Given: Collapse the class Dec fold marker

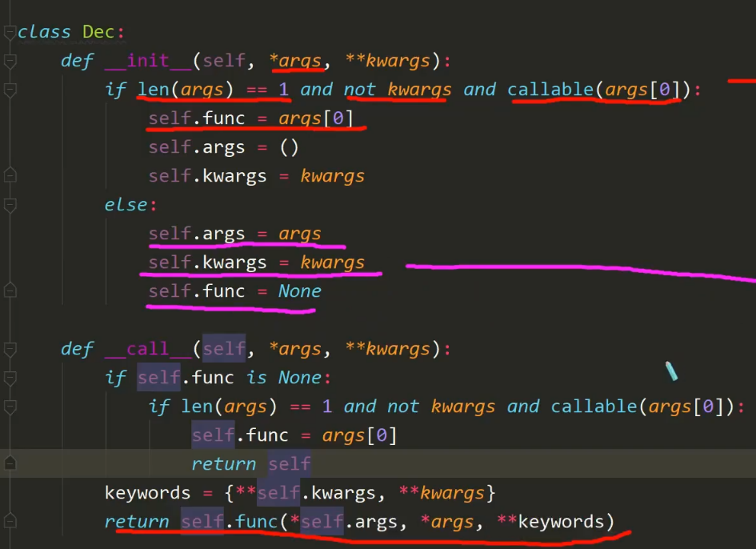Looking at the screenshot, I should (x=10, y=33).
